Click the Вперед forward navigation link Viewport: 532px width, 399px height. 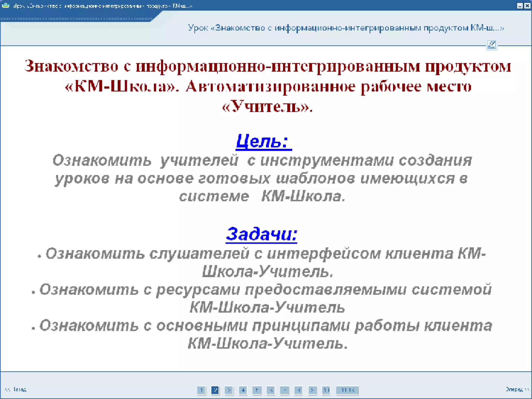point(517,389)
